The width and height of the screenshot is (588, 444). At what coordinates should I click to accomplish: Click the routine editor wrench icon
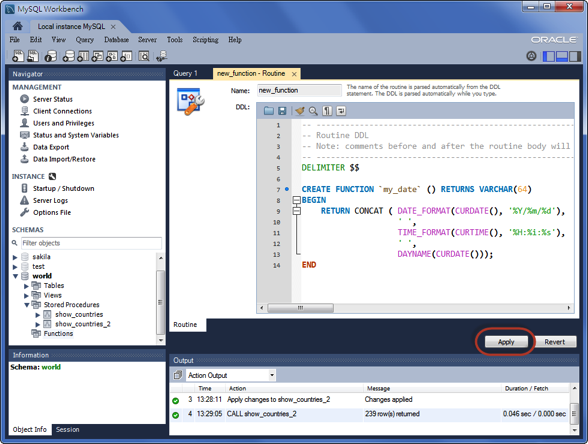click(190, 102)
